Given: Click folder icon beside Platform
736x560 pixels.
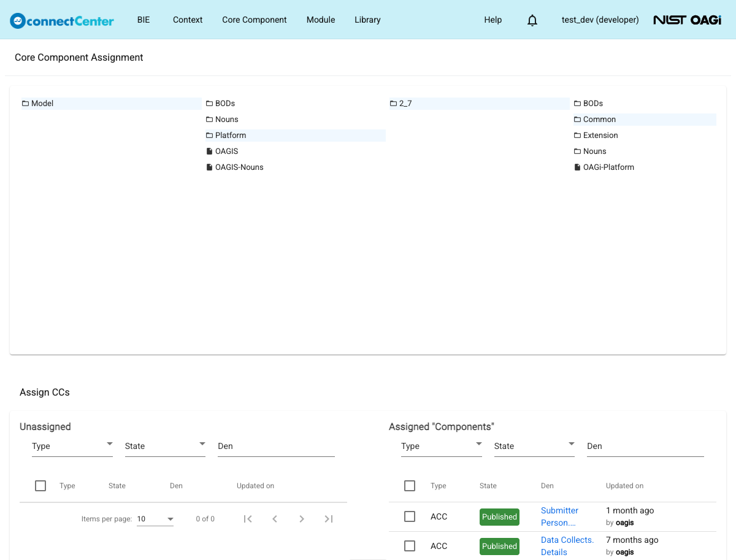Looking at the screenshot, I should (210, 136).
